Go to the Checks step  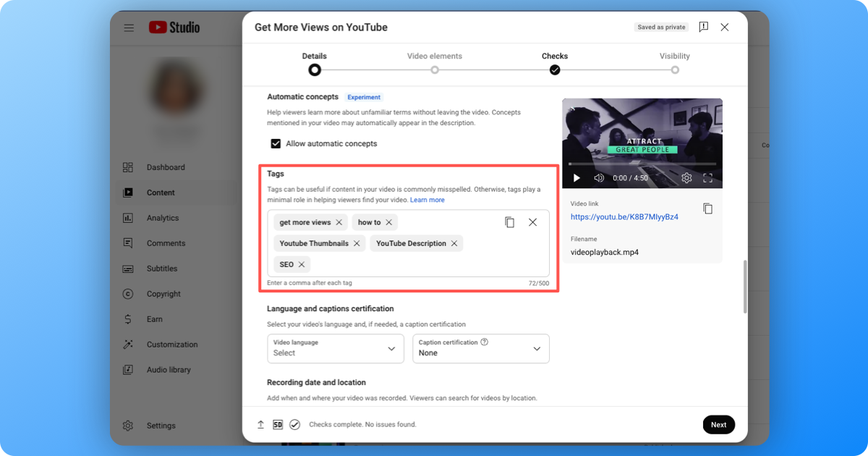coord(555,63)
